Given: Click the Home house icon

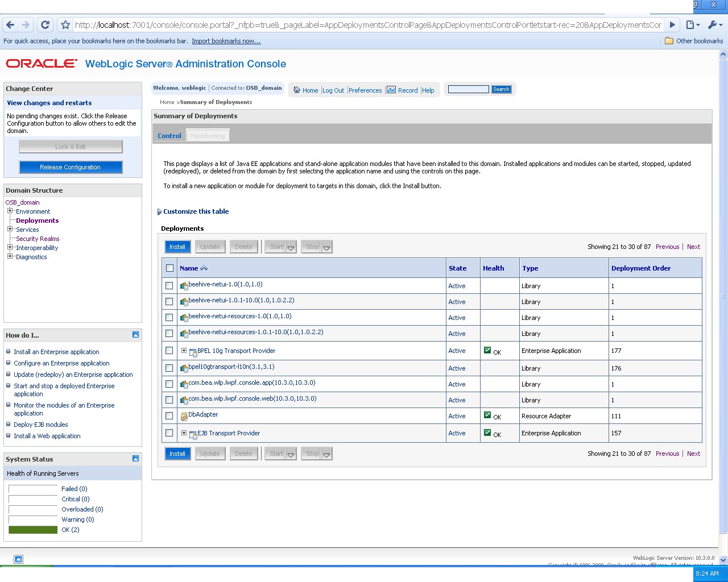Looking at the screenshot, I should coord(296,90).
